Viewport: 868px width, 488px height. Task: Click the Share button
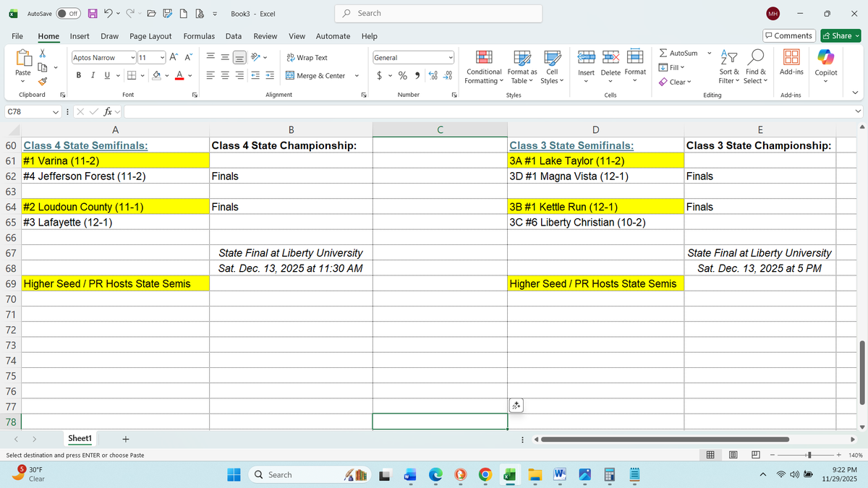pyautogui.click(x=841, y=35)
